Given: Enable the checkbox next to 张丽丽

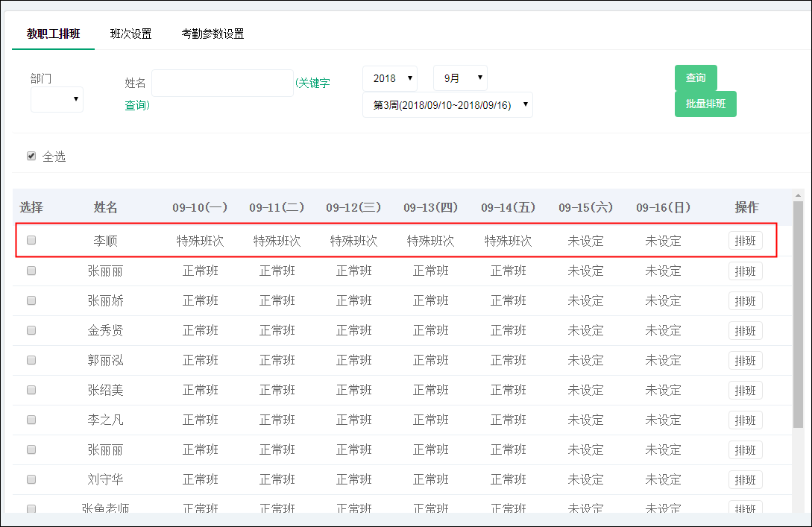Looking at the screenshot, I should pyautogui.click(x=31, y=271).
